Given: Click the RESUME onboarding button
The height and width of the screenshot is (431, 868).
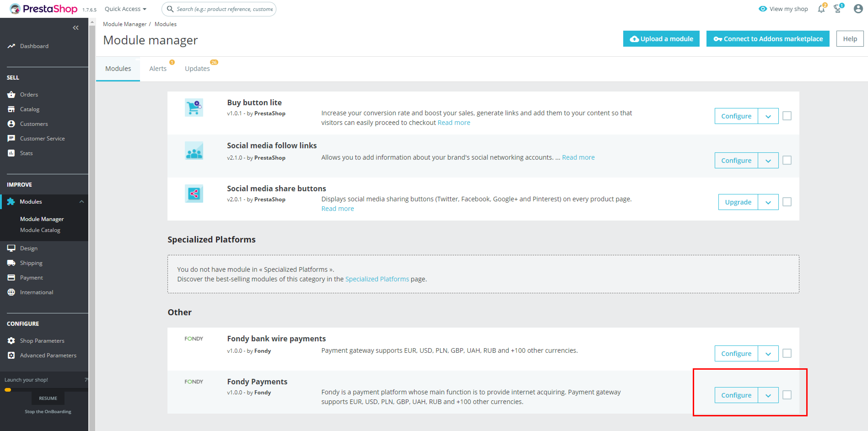Looking at the screenshot, I should pyautogui.click(x=48, y=398).
